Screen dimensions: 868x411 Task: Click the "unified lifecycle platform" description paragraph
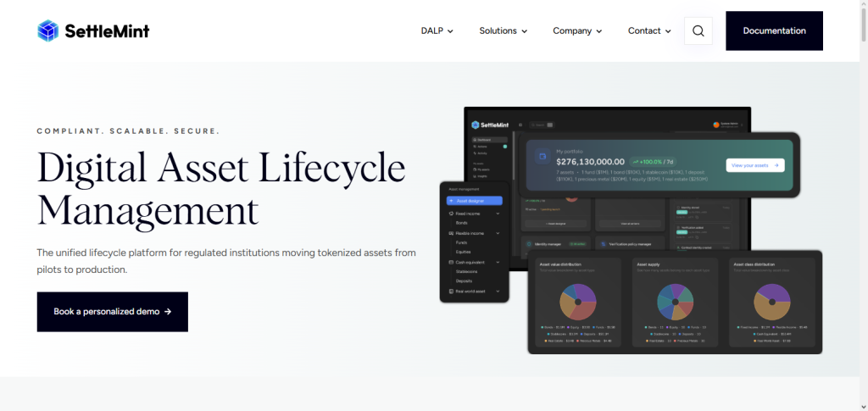[x=226, y=261]
